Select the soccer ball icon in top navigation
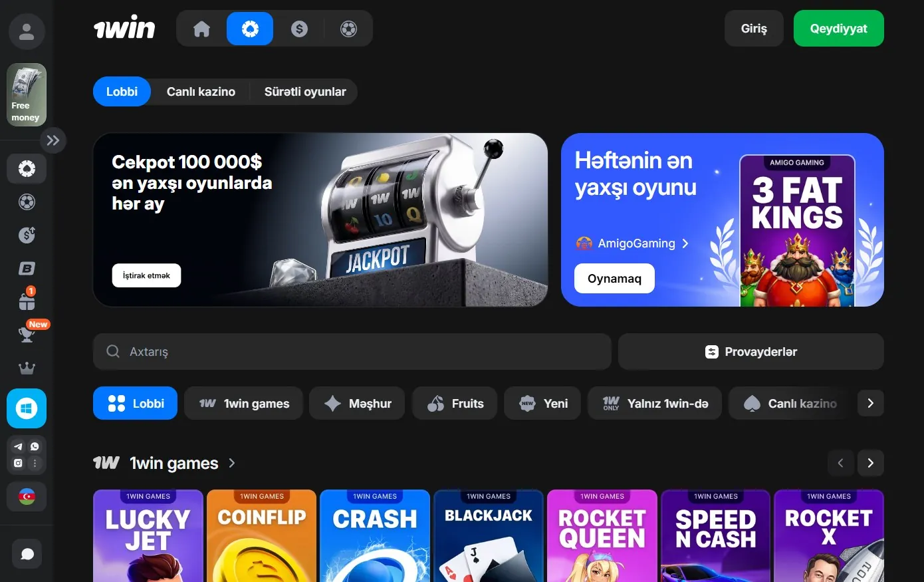The height and width of the screenshot is (582, 924). 348,29
